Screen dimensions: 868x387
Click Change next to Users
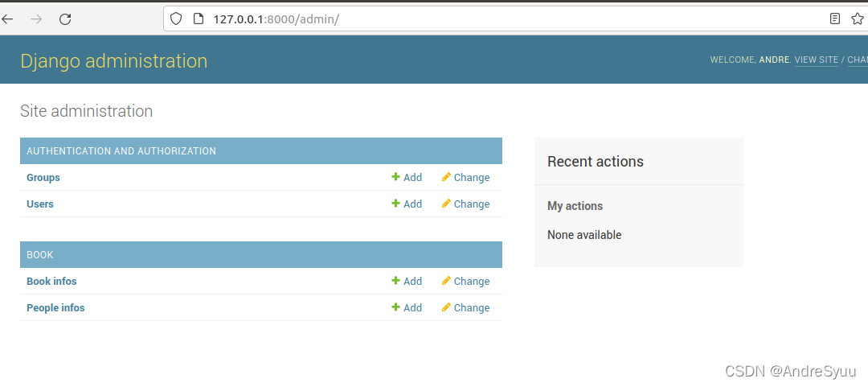pyautogui.click(x=472, y=204)
